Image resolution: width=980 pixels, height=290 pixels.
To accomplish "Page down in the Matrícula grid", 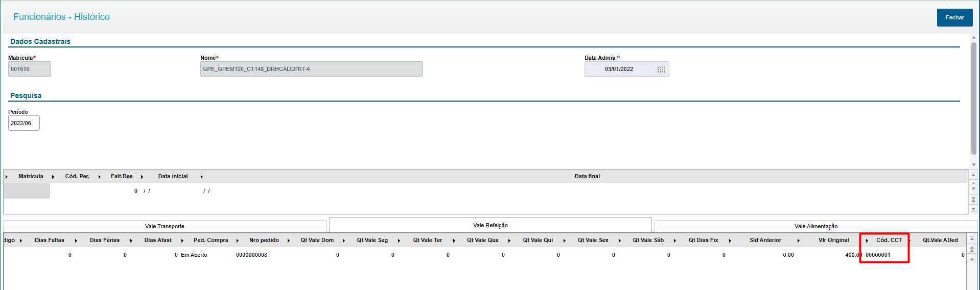I will pyautogui.click(x=973, y=200).
